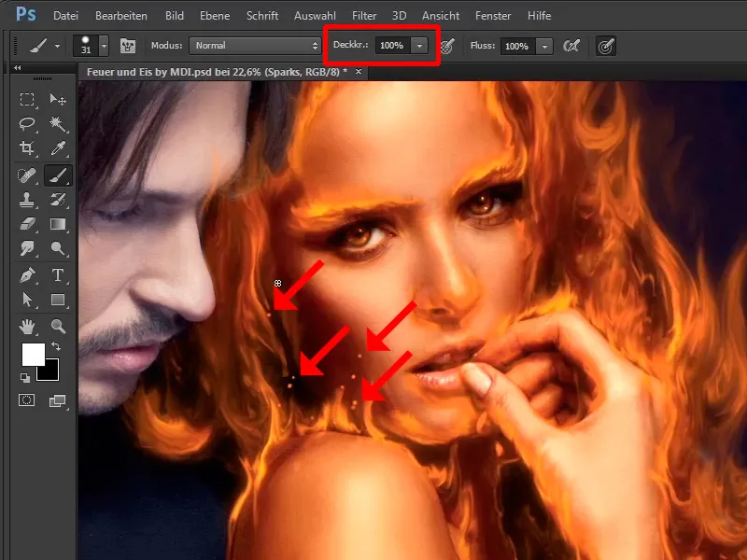Screen dimensions: 747x560
Task: Open the brush preset picker dropdown
Action: pyautogui.click(x=104, y=46)
